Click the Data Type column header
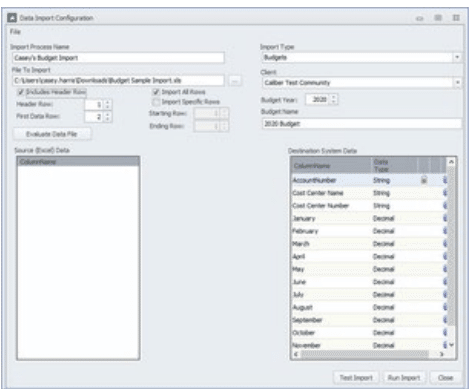Image resolution: width=469 pixels, height=389 pixels. pyautogui.click(x=394, y=166)
